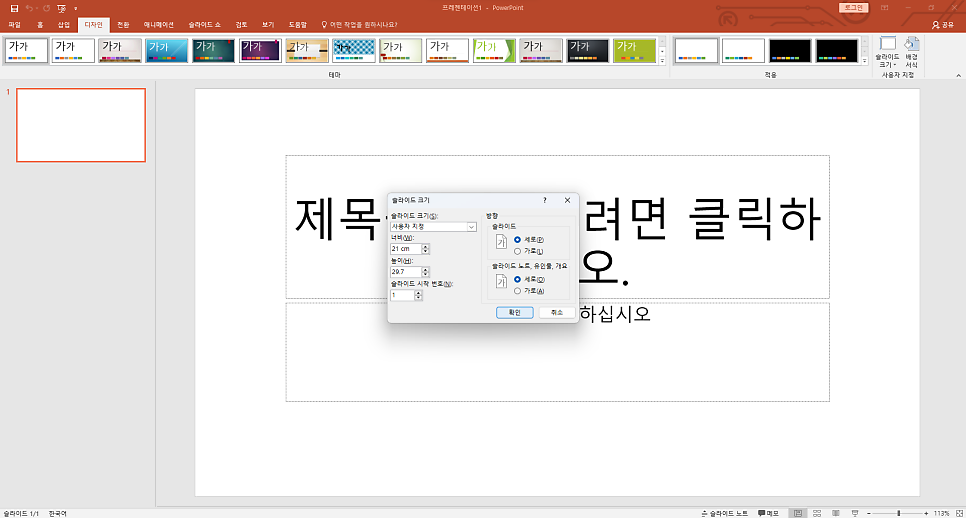966x518 pixels.
Task: Start slideshow from status bar icon
Action: coord(855,513)
